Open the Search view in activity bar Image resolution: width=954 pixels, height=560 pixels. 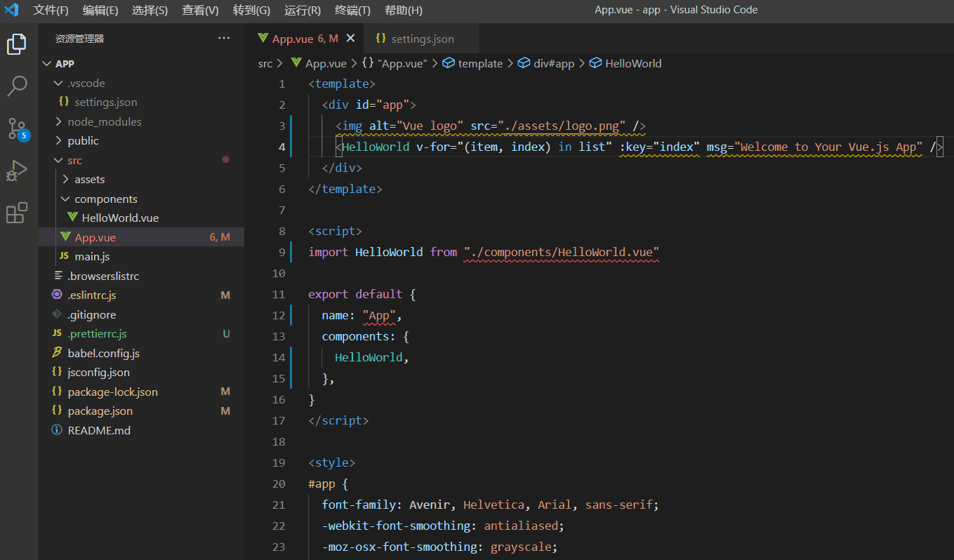(17, 86)
